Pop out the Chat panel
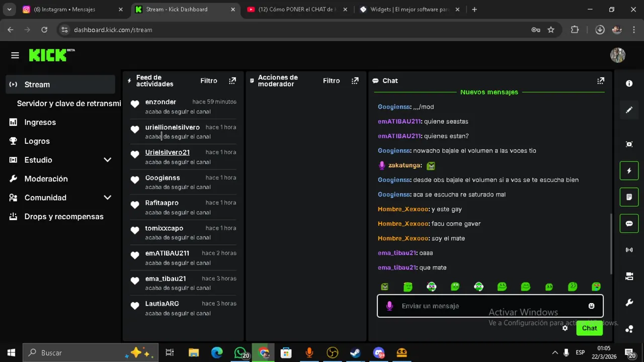The height and width of the screenshot is (362, 644). point(601,80)
